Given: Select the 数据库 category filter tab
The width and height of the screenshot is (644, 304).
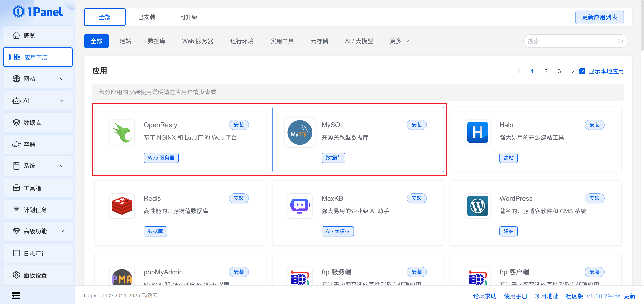Looking at the screenshot, I should 156,41.
